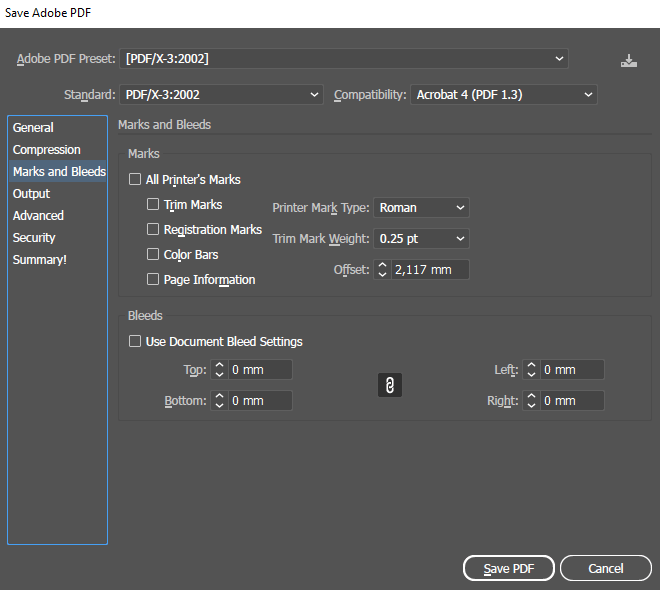The image size is (660, 590).
Task: Check the Trim Marks option
Action: pos(153,205)
